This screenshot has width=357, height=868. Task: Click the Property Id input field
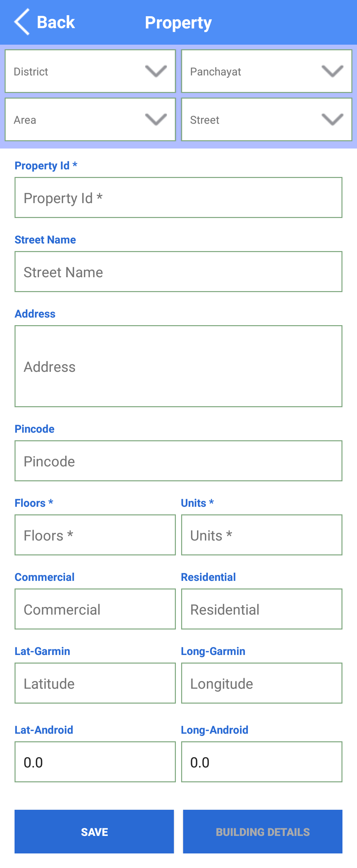click(178, 198)
